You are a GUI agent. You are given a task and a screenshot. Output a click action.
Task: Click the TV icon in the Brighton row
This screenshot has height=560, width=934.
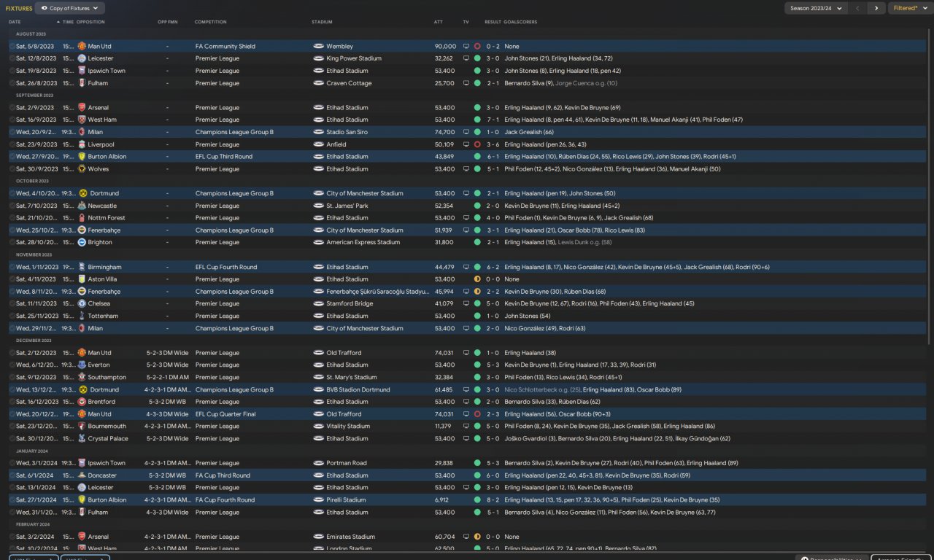(x=466, y=242)
